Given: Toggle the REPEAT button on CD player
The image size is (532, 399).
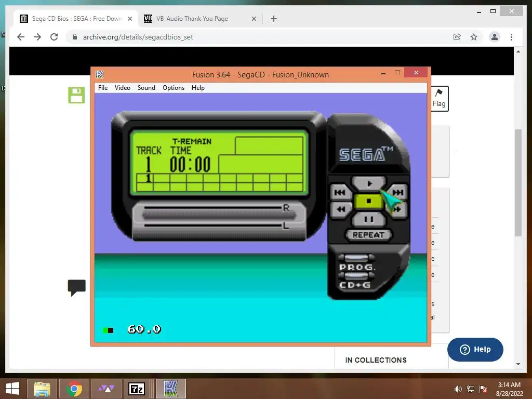Looking at the screenshot, I should tap(368, 235).
